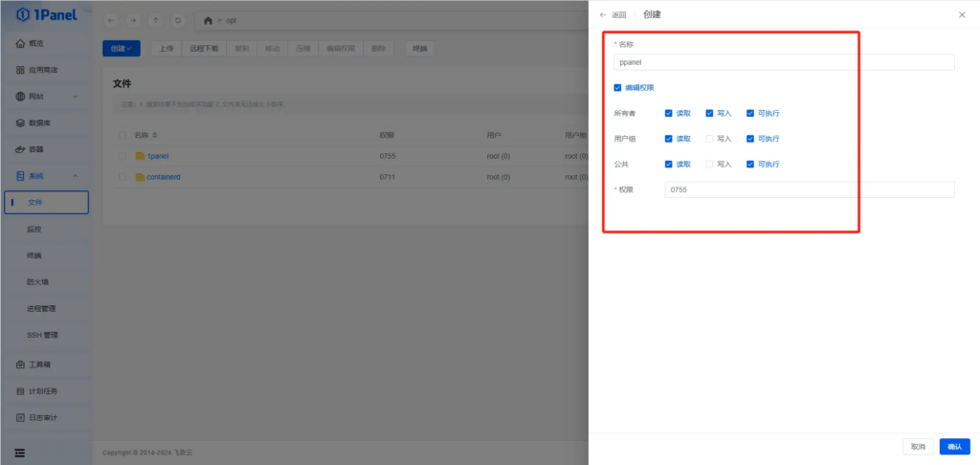Disable 可执行 permission for 公共
This screenshot has width=980, height=465.
pos(750,165)
